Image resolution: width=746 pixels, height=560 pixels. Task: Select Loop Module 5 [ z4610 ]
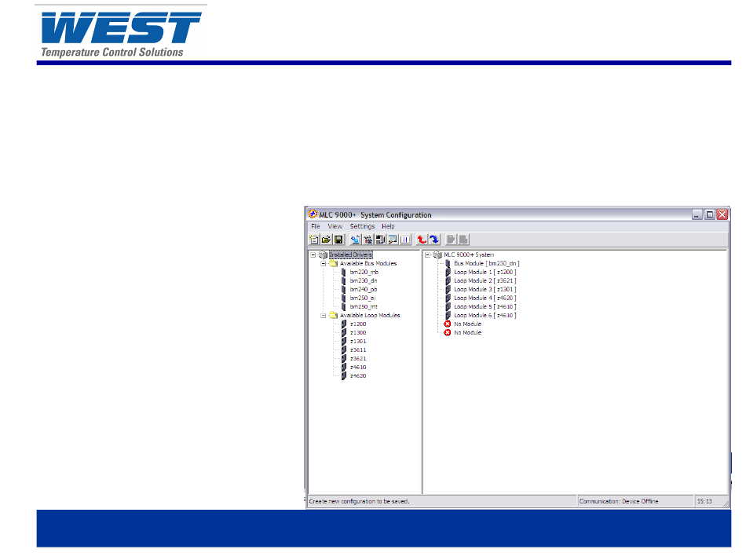click(x=485, y=307)
